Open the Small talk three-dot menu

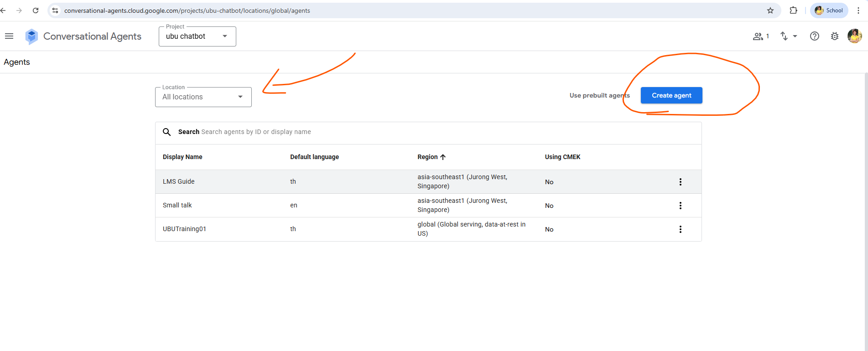(680, 206)
